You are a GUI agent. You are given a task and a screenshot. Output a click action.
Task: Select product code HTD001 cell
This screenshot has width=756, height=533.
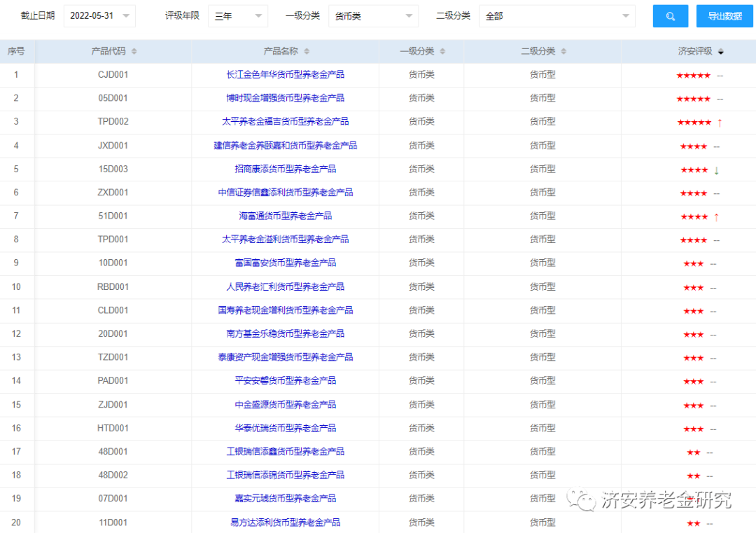coord(113,428)
